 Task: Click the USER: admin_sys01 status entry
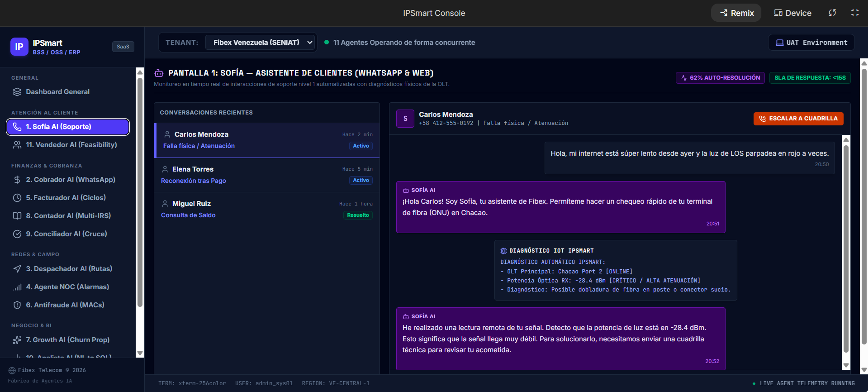click(x=264, y=383)
